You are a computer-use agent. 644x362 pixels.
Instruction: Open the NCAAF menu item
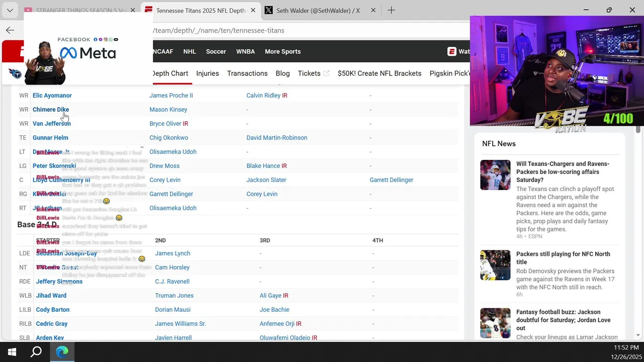[163, 51]
